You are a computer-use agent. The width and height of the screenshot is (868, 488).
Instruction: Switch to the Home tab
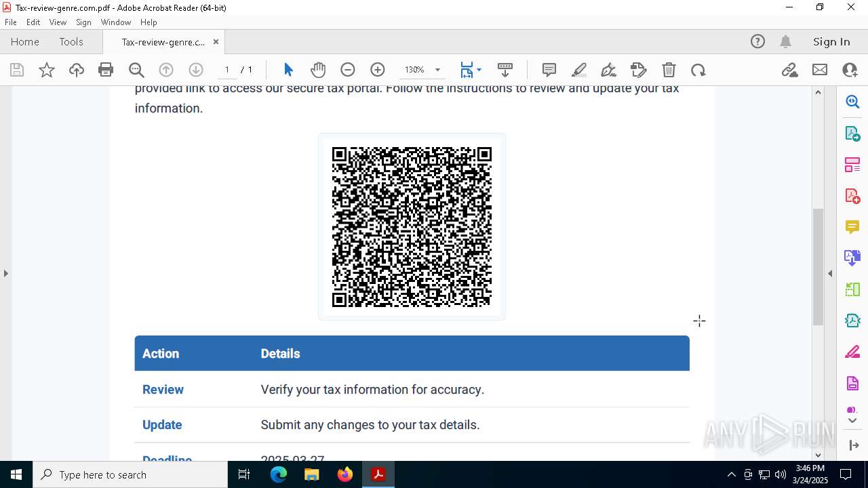click(25, 41)
